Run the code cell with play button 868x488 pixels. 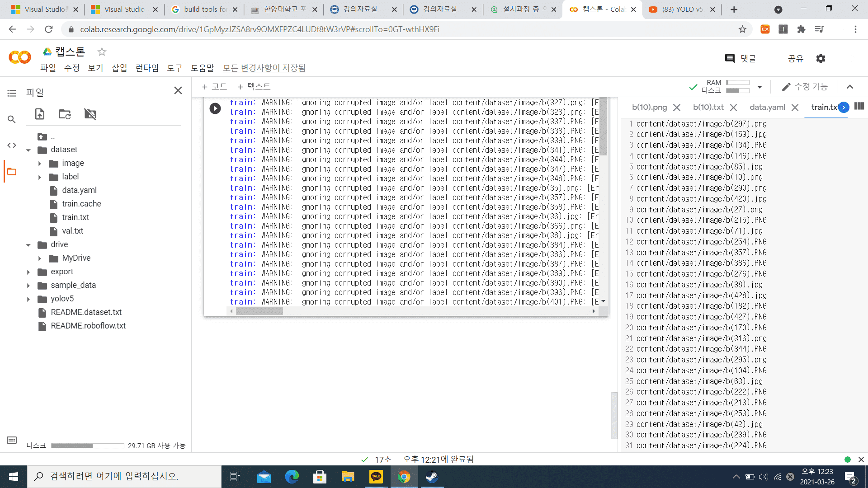click(x=215, y=108)
